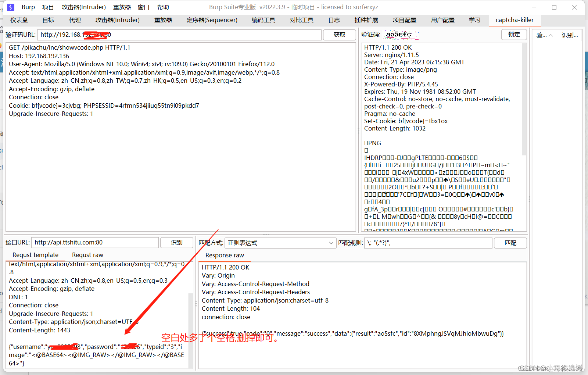Switch to the 学习 tab
588x375 pixels.
click(x=475, y=20)
